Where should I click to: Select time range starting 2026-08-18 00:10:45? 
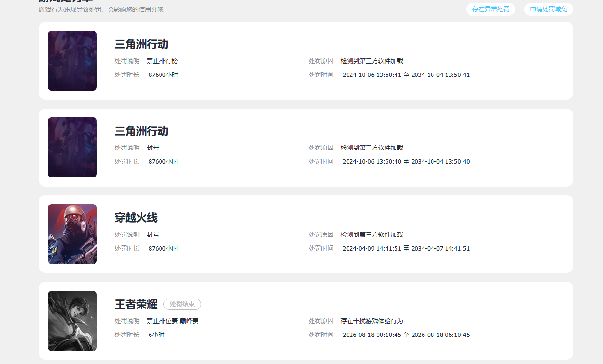point(406,335)
